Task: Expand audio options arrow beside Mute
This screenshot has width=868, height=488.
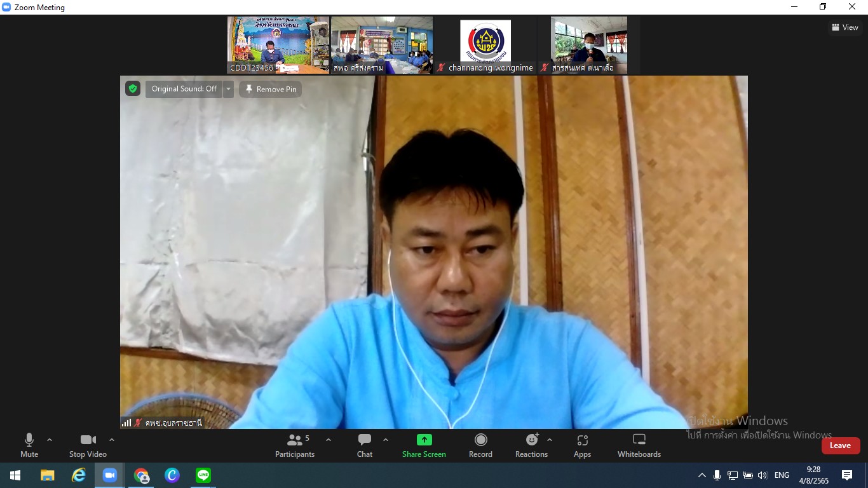Action: pos(50,440)
